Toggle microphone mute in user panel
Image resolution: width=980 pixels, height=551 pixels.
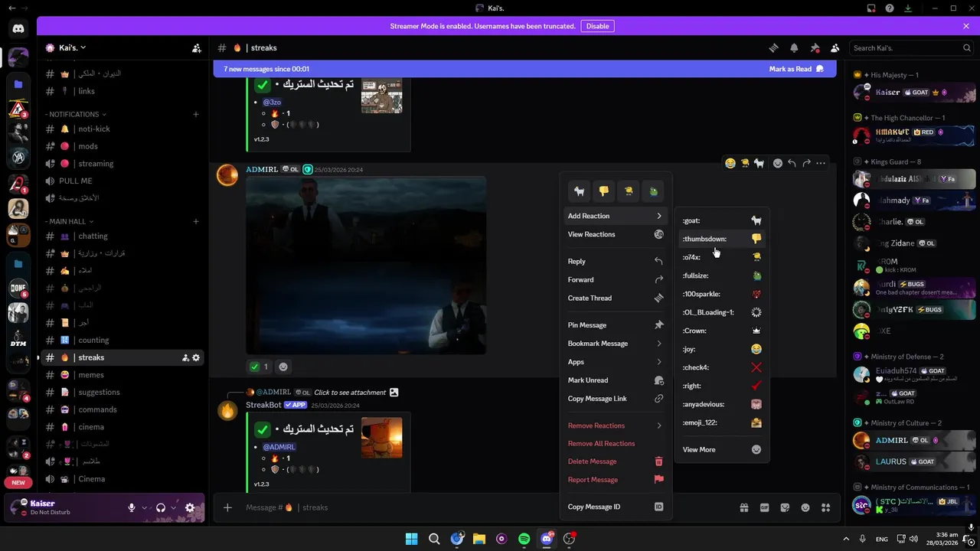132,507
